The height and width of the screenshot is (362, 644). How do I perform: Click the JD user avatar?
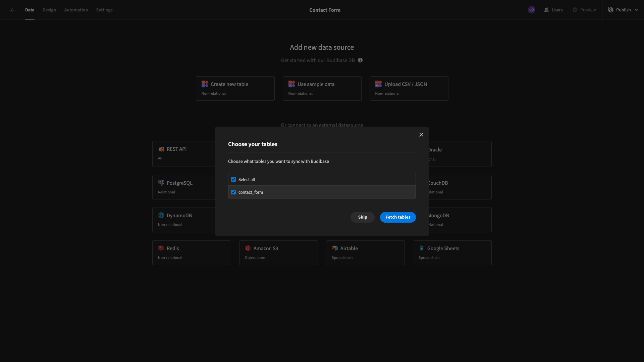pyautogui.click(x=531, y=10)
